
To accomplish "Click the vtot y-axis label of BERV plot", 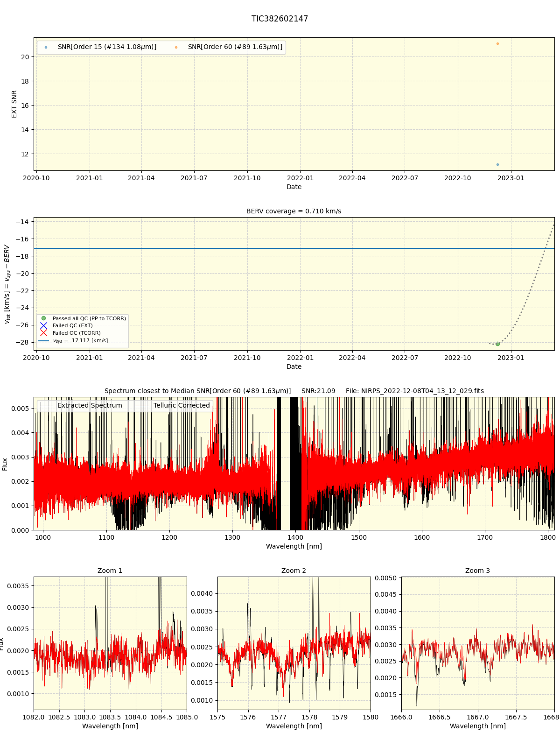I will click(x=7, y=284).
